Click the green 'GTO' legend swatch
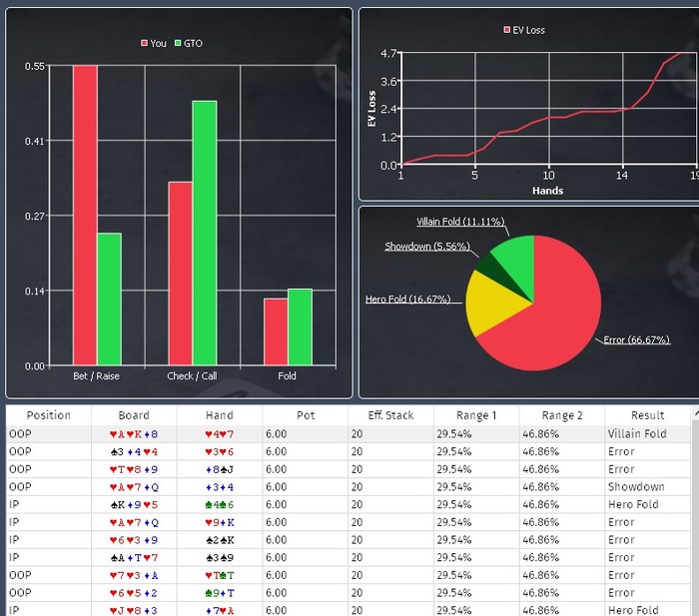The image size is (699, 616). pos(178,43)
